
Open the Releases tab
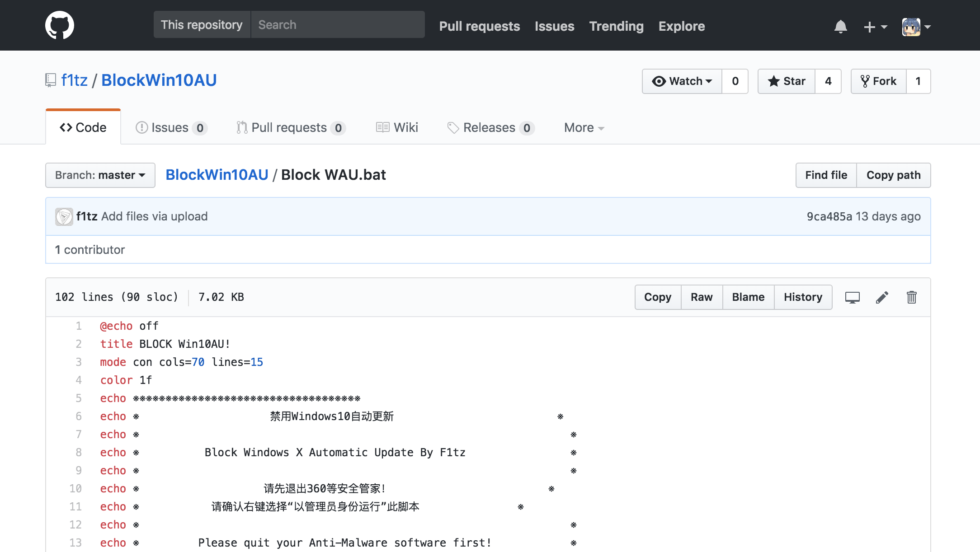(x=491, y=128)
